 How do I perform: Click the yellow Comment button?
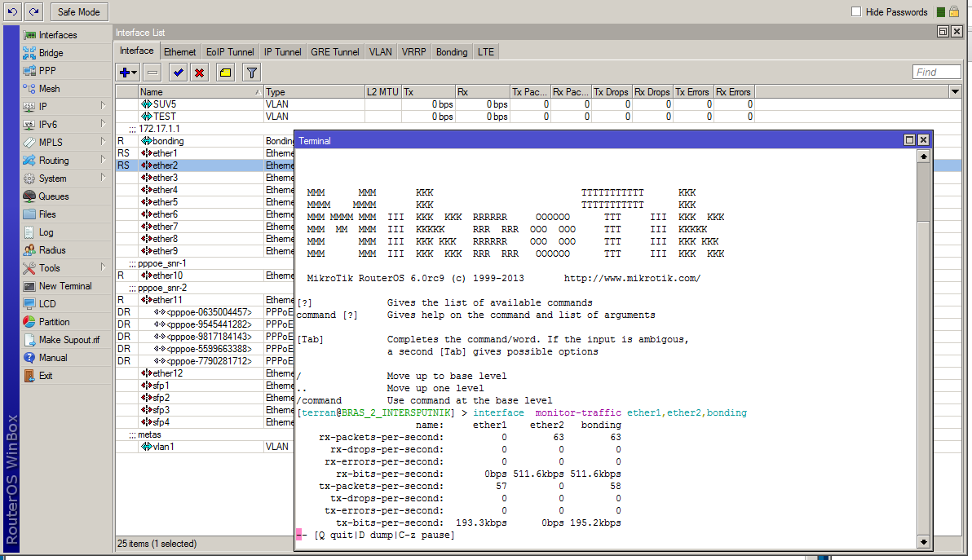(226, 73)
